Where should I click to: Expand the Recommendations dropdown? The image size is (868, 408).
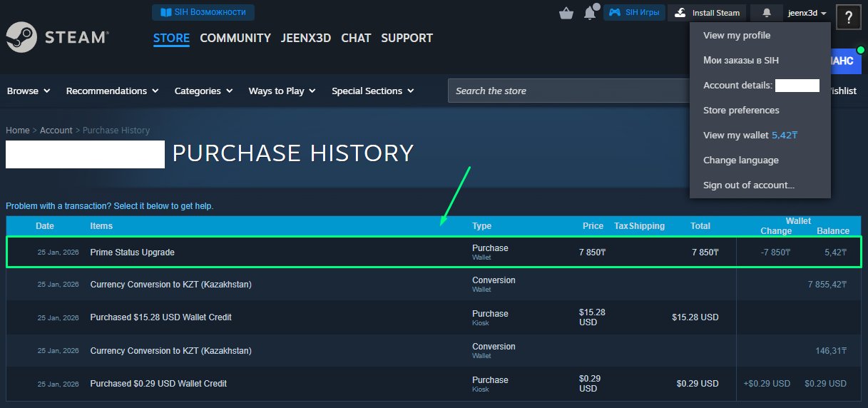pos(113,91)
